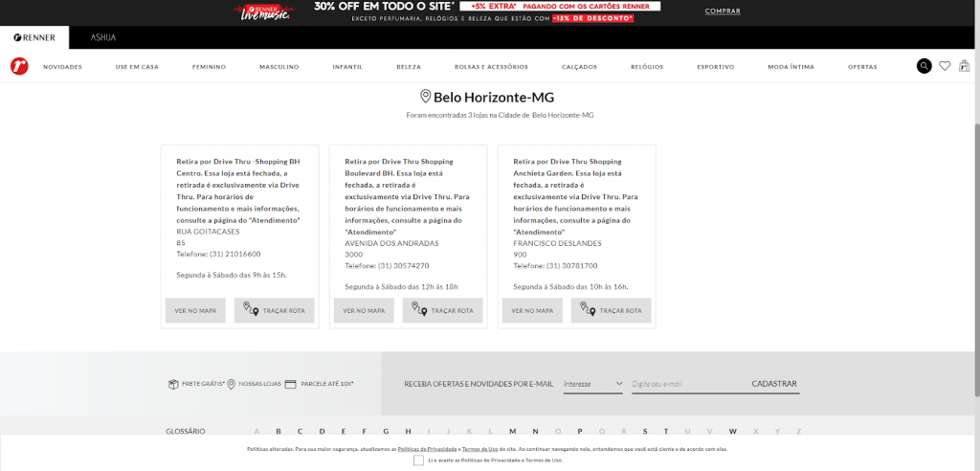Click the Nossas Lojas footer text
This screenshot has width=980, height=471.
(x=259, y=384)
